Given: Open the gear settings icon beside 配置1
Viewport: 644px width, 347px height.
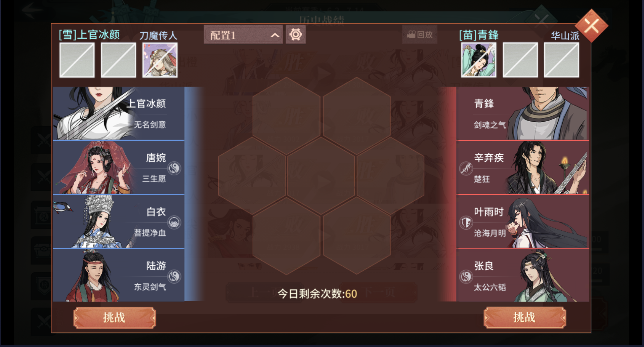Looking at the screenshot, I should [x=296, y=35].
